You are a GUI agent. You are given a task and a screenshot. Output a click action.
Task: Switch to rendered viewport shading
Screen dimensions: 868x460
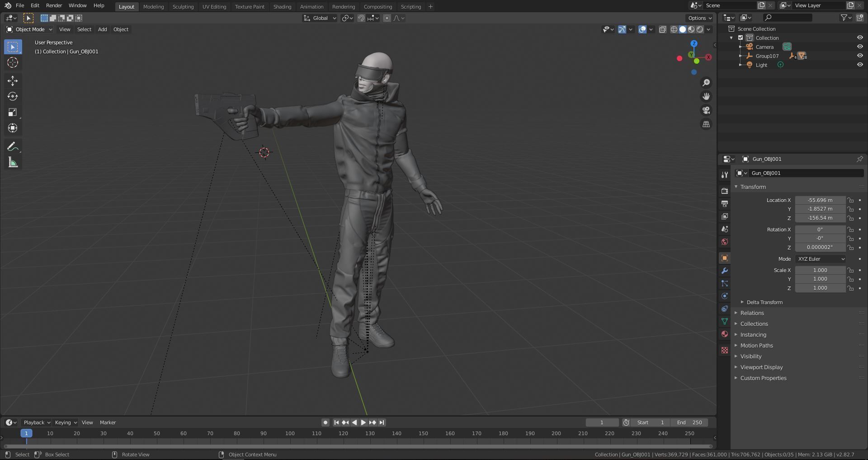pyautogui.click(x=700, y=29)
